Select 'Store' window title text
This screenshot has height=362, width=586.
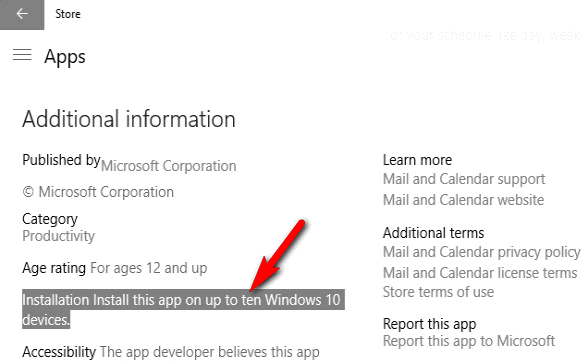point(68,14)
